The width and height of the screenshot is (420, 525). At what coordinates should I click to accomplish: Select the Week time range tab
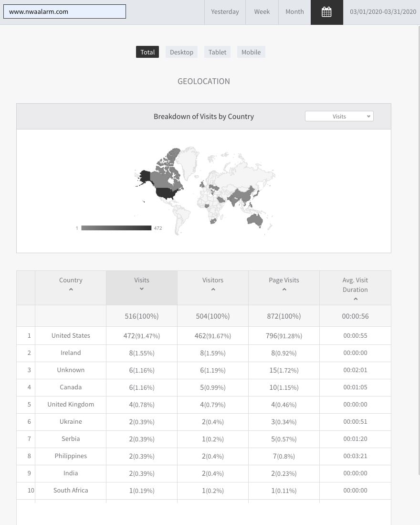coord(262,12)
